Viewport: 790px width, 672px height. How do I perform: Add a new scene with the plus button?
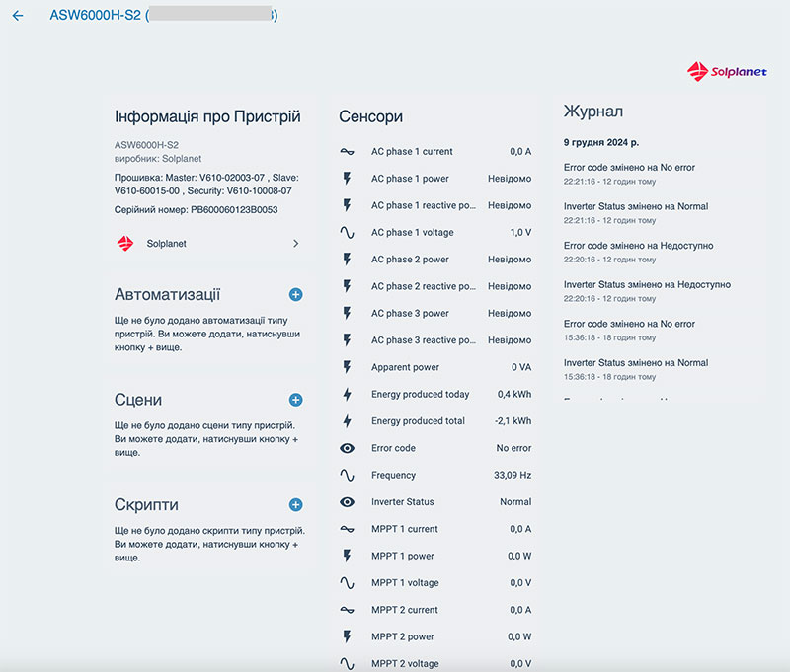pos(294,400)
